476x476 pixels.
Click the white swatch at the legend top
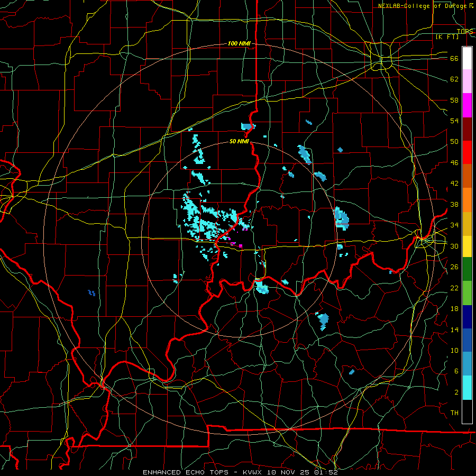467,58
